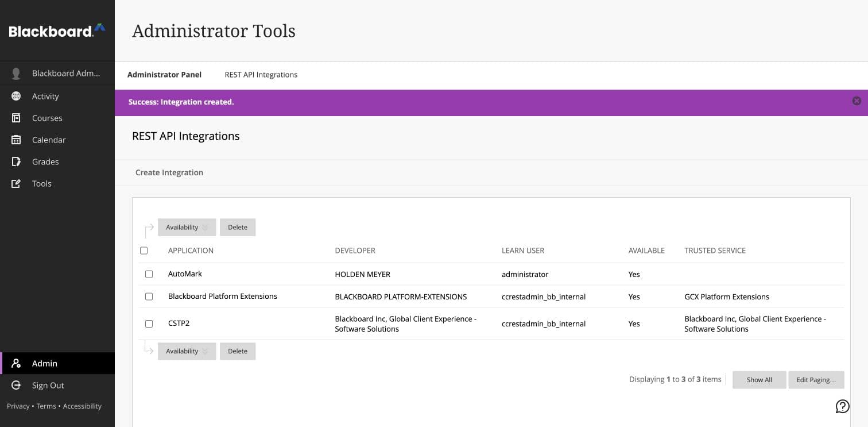Click the administrator learn user cell
This screenshot has height=427, width=868.
click(x=525, y=275)
